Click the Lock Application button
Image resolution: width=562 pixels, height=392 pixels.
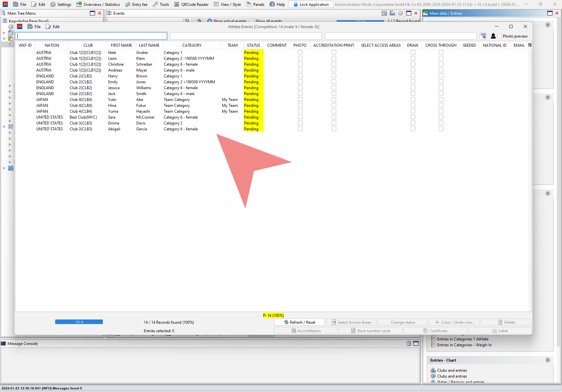pos(311,5)
